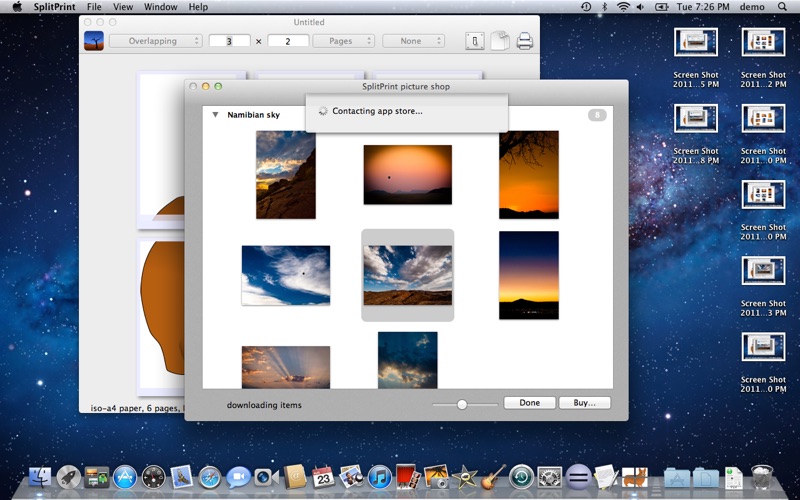Select the highlighted clouds over desert thumbnail
Screen dimensions: 800x500
point(408,276)
